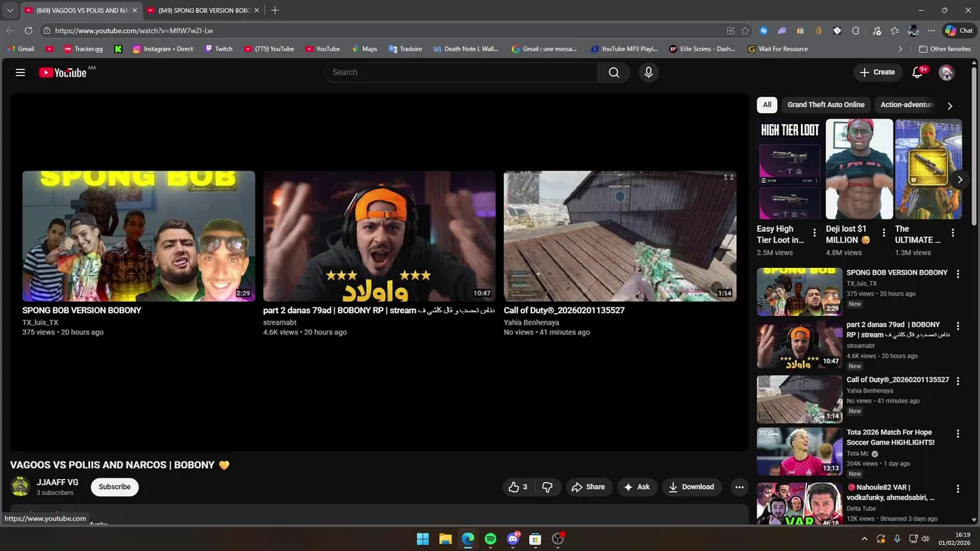
Task: Play endscreen Call of Duty thumbnail
Action: [620, 236]
